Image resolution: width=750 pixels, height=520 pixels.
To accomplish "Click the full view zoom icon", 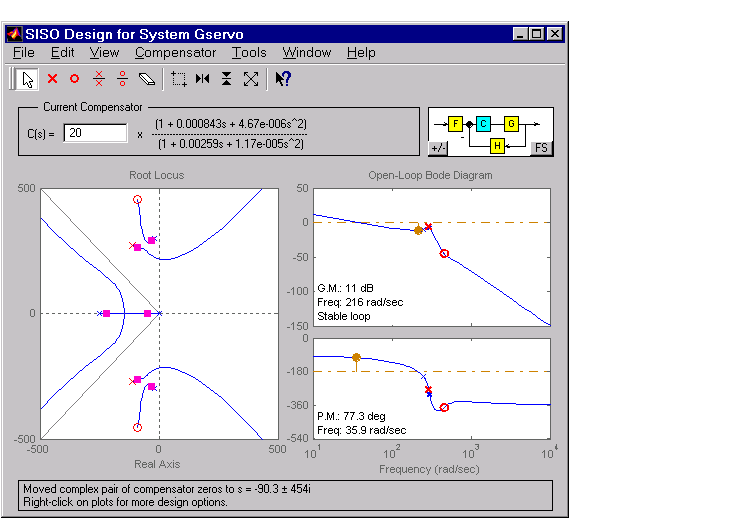I will 251,78.
